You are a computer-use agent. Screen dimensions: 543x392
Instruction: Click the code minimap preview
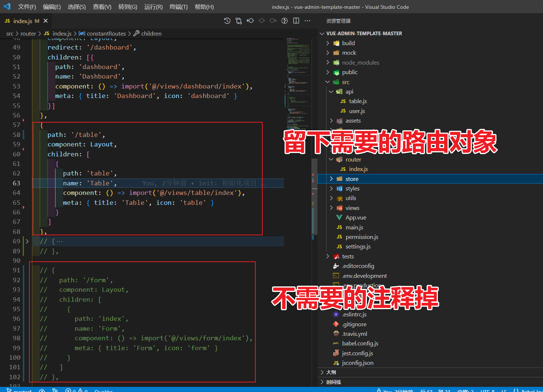298,84
